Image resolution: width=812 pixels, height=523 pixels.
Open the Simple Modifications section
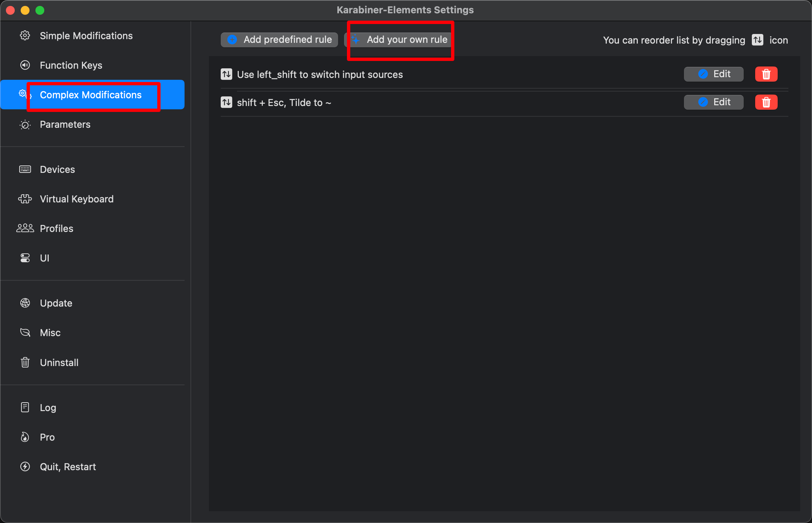coord(86,36)
